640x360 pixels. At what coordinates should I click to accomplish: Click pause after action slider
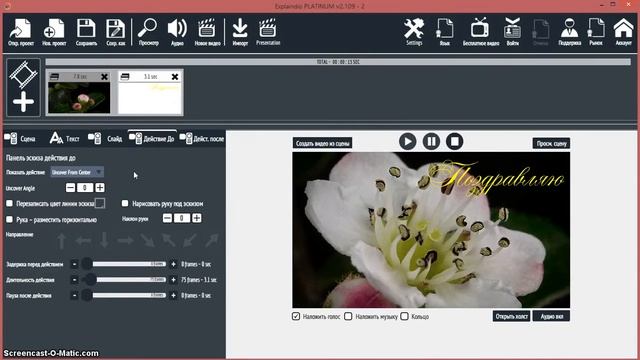(x=124, y=295)
